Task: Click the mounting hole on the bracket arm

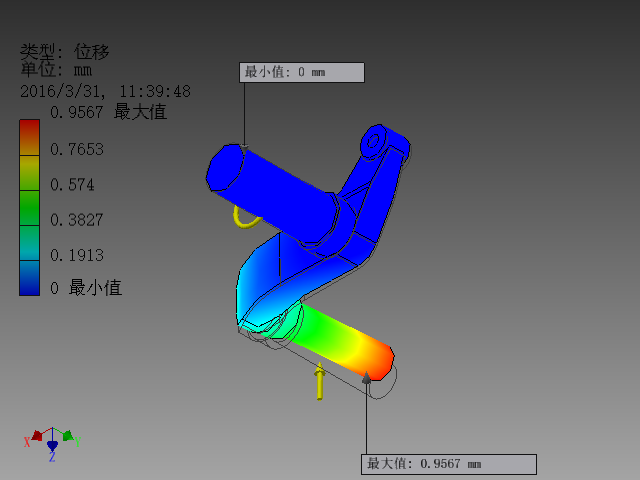Action: click(x=373, y=142)
